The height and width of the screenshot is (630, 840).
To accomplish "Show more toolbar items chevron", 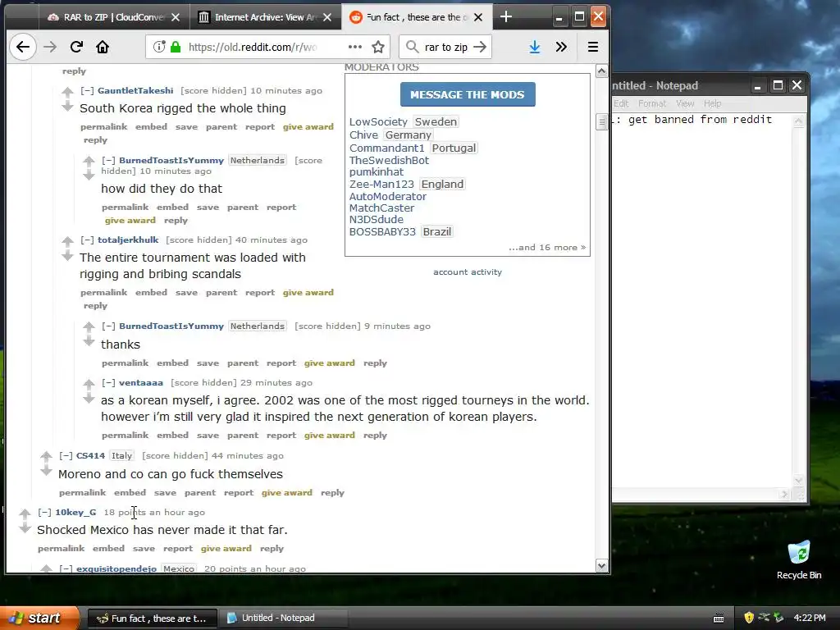I will (x=561, y=47).
